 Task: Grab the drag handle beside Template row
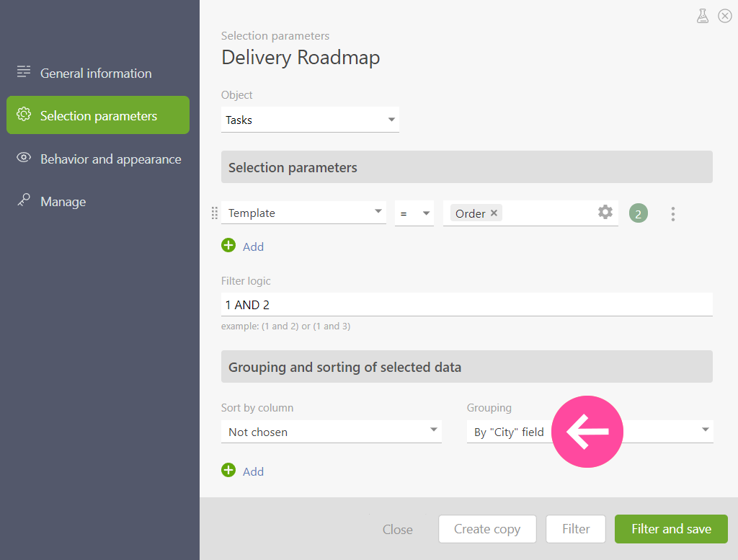click(x=214, y=213)
